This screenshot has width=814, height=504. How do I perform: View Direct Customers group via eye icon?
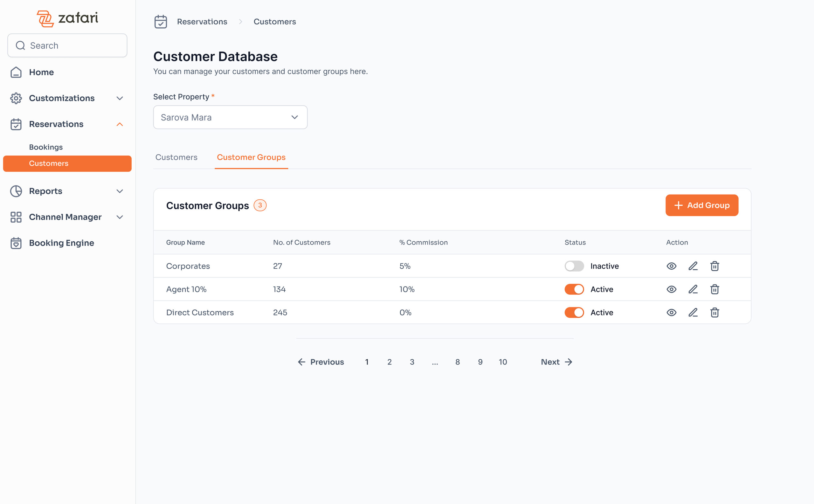[671, 312]
